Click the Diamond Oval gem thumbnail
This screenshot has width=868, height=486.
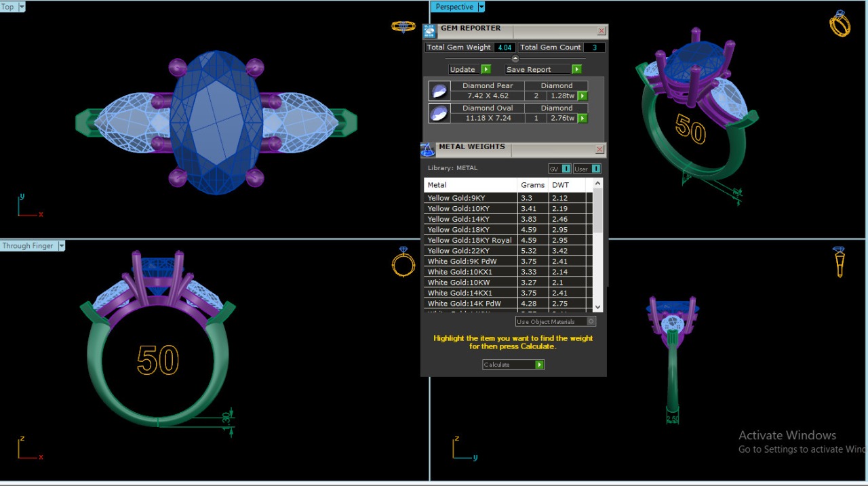pyautogui.click(x=439, y=113)
